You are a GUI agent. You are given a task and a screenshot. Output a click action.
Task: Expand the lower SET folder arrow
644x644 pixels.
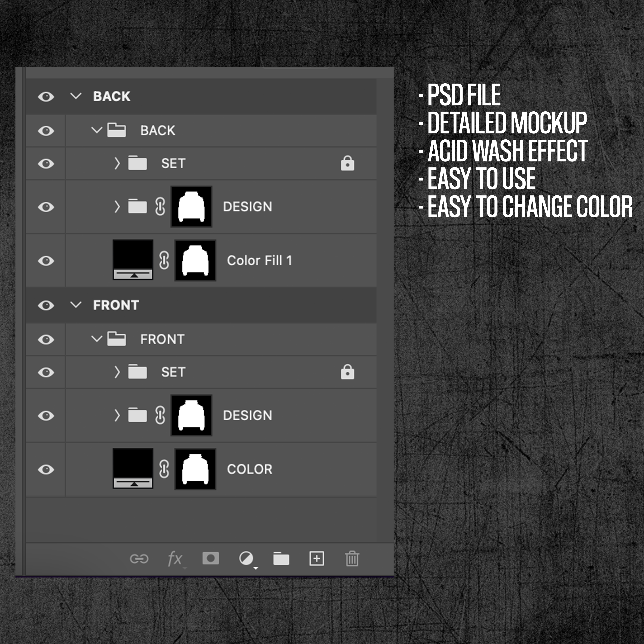117,372
